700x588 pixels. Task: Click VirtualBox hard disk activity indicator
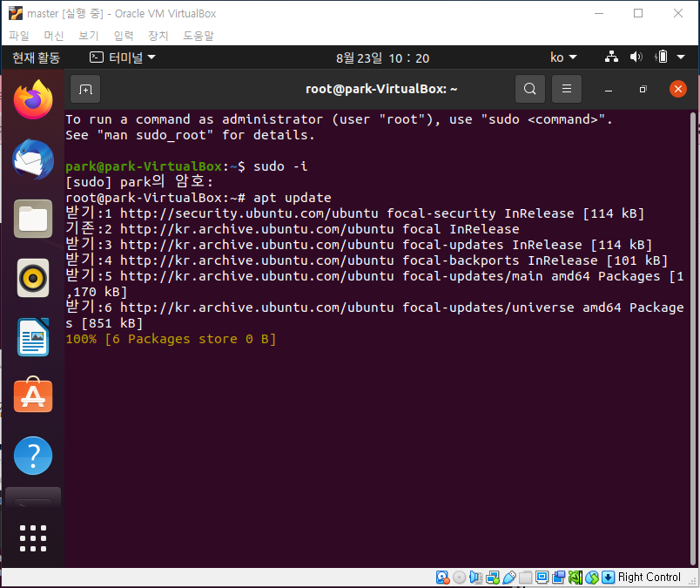click(x=442, y=578)
